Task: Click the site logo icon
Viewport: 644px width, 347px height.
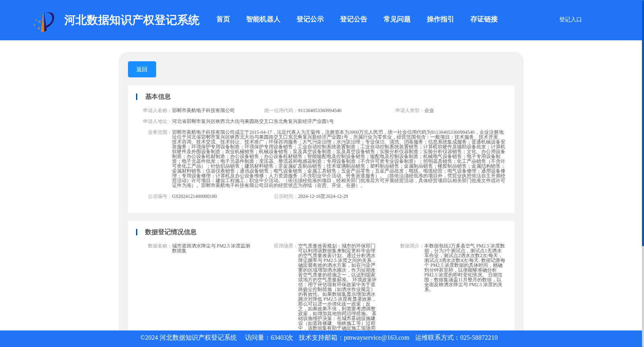Action: coord(44,21)
